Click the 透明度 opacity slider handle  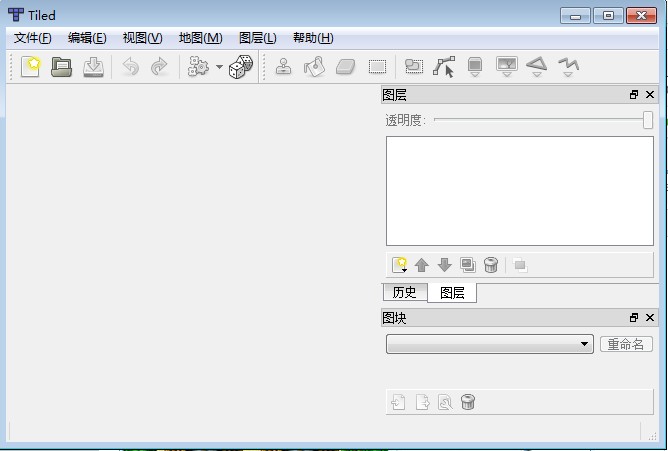[648, 120]
